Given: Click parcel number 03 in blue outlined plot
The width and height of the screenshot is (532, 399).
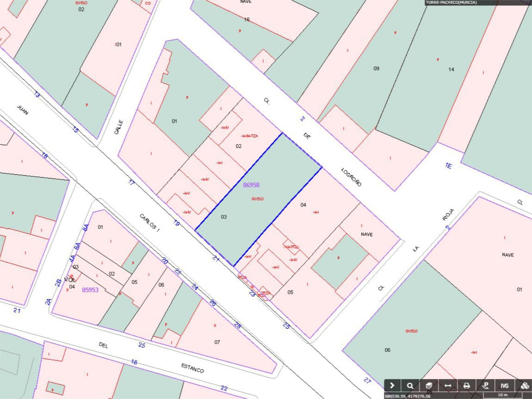Looking at the screenshot, I should (224, 217).
